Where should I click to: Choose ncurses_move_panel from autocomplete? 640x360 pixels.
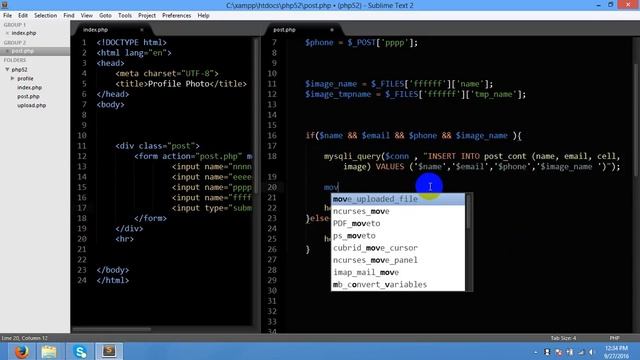pos(398,260)
